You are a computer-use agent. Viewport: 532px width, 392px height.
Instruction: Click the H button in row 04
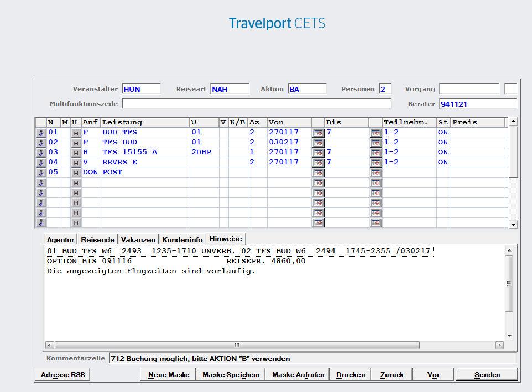coord(76,163)
